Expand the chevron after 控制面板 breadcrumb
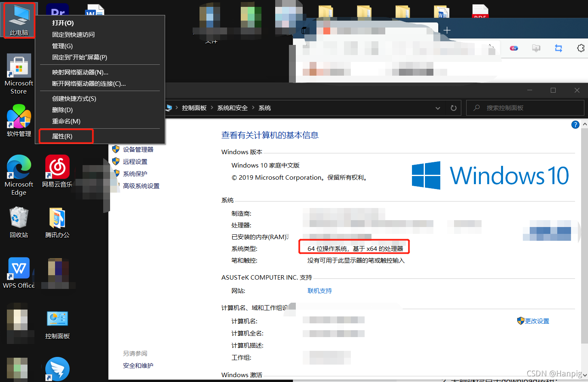 coord(212,108)
